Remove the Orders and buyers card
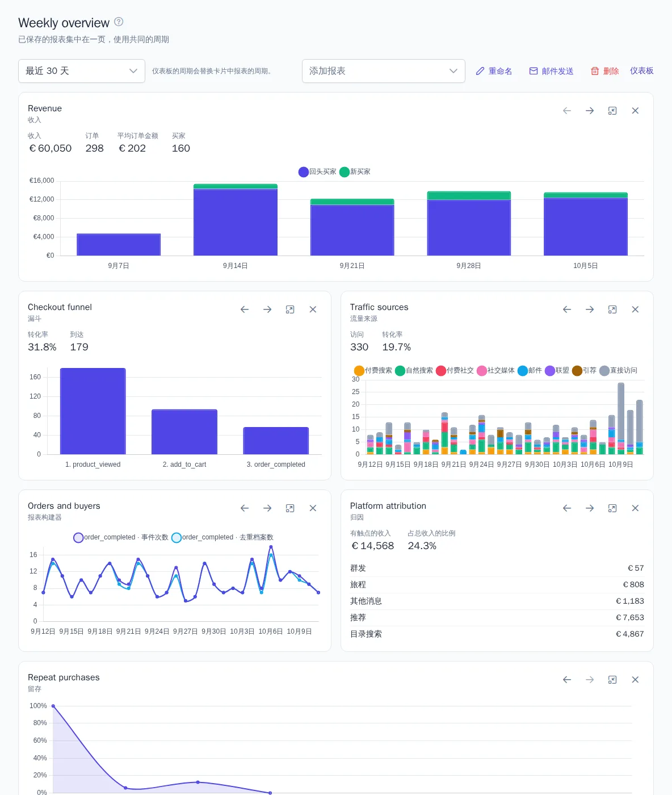The image size is (672, 795). tap(313, 508)
